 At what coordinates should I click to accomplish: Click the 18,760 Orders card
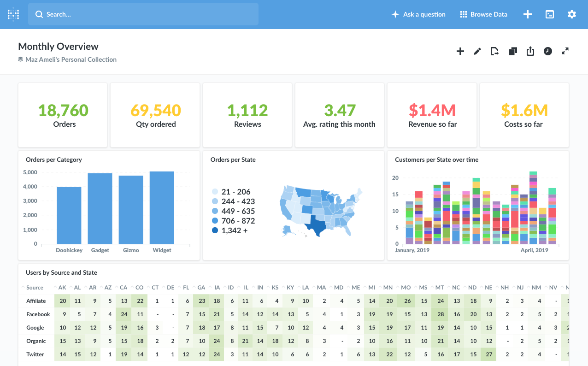click(x=63, y=115)
